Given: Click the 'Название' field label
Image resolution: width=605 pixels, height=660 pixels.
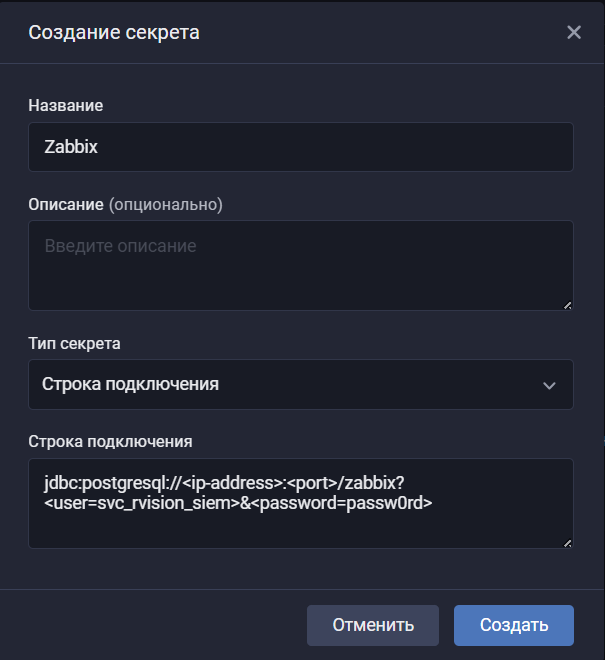Looking at the screenshot, I should point(66,105).
